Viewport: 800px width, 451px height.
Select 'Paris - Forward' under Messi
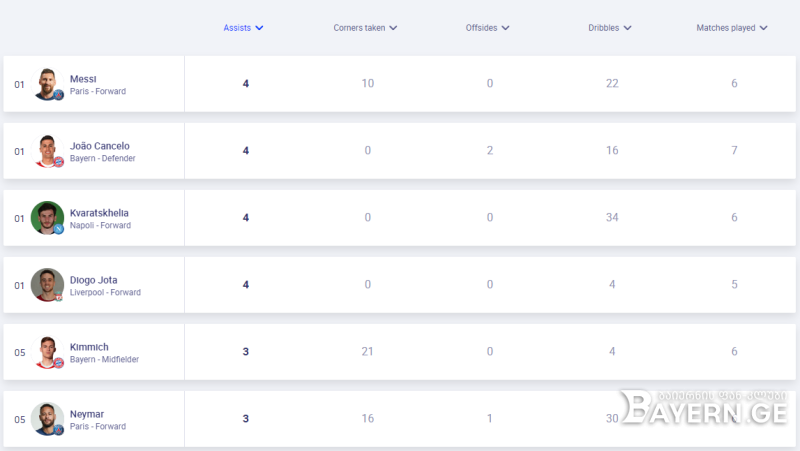click(98, 91)
